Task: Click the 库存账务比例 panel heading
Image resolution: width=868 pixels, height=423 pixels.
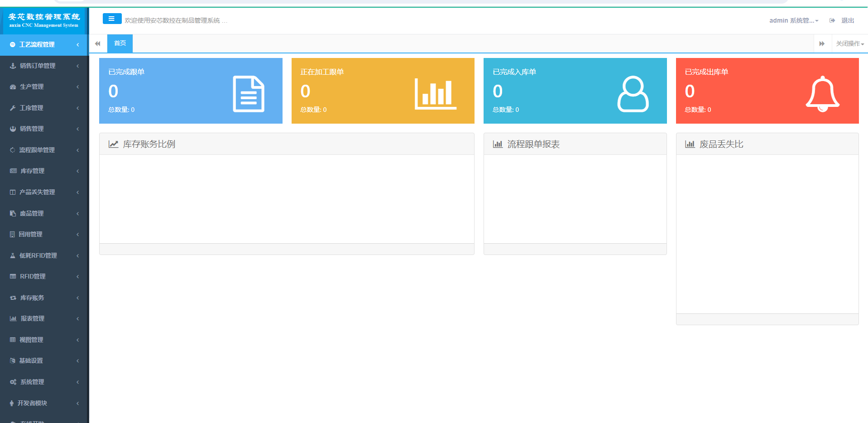Action: pos(149,144)
